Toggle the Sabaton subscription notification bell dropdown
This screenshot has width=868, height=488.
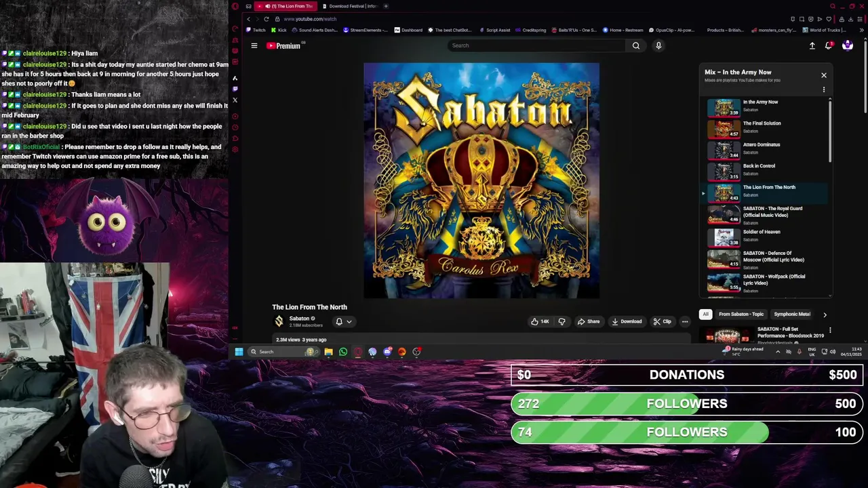pyautogui.click(x=344, y=321)
